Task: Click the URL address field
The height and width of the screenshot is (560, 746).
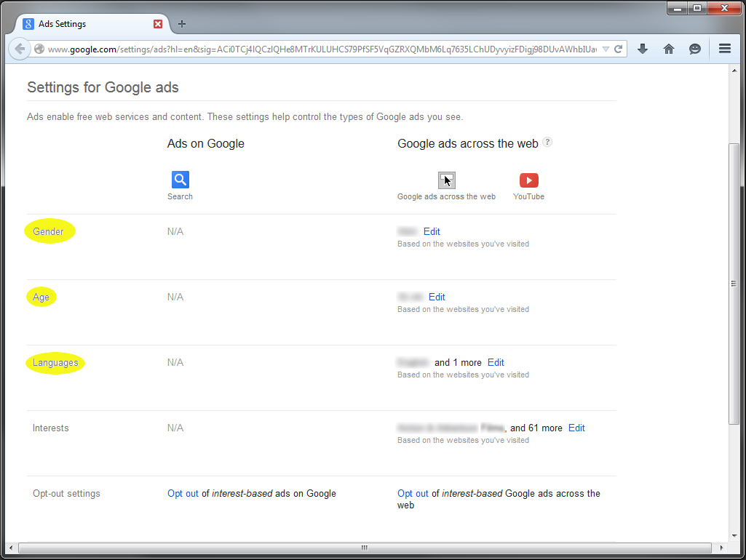Action: [322, 49]
